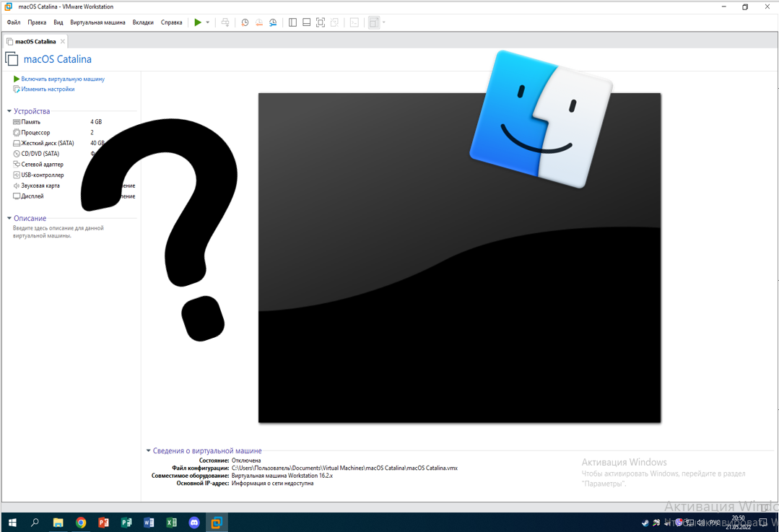This screenshot has width=779, height=532.
Task: Click the VMware Workstation taskbar icon
Action: point(217,523)
